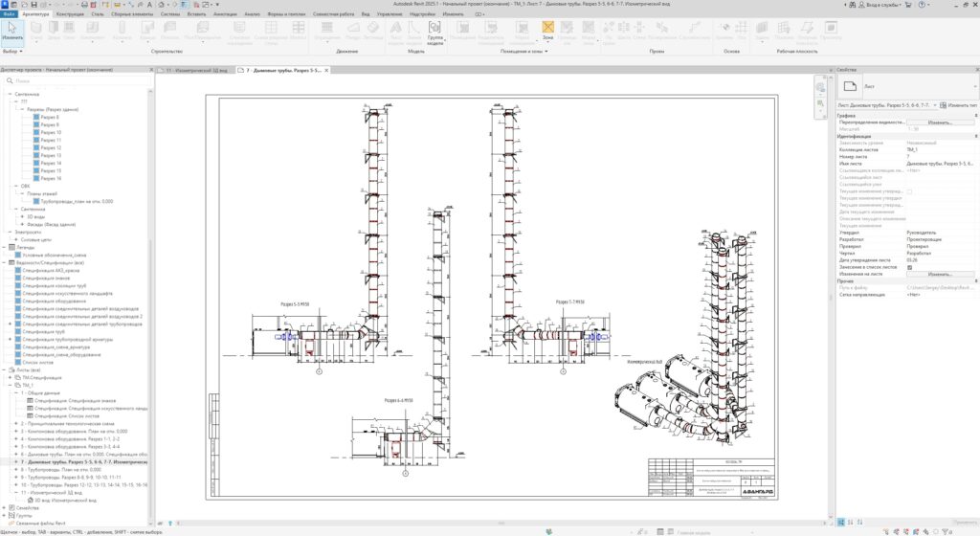The width and height of the screenshot is (980, 536).
Task: Click the Text 'A' icon in quick access toolbar
Action: pos(149,5)
